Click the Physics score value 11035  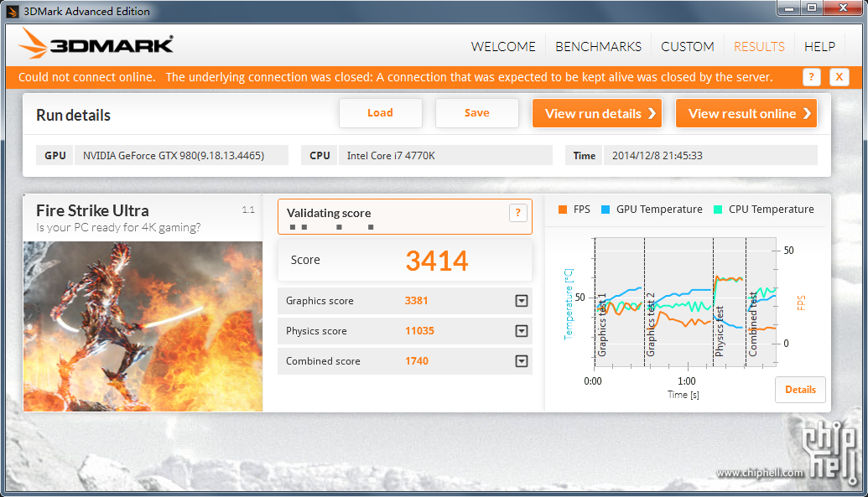tap(419, 331)
